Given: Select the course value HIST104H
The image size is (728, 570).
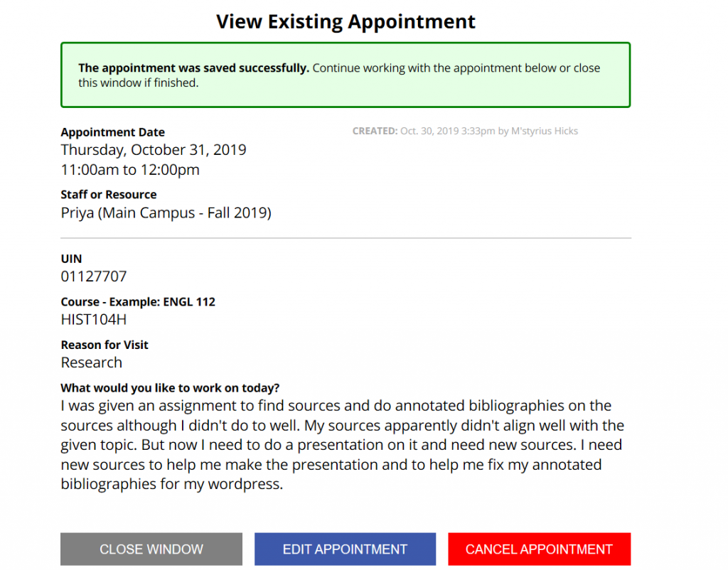Looking at the screenshot, I should 93,320.
